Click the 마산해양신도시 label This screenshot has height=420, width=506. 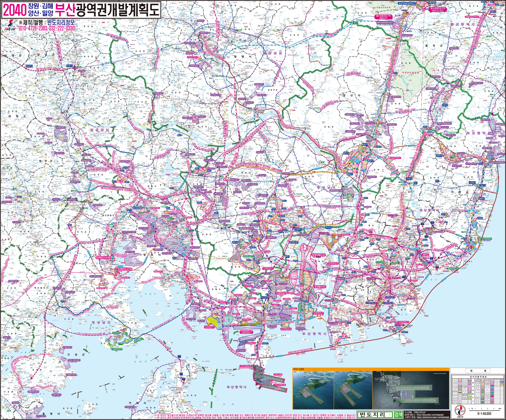pyautogui.click(x=104, y=258)
